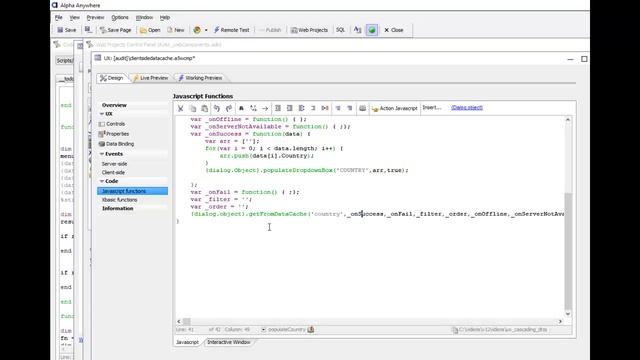This screenshot has height=360, width=640.
Task: Click the second uncomment-lines icon
Action: point(350,108)
